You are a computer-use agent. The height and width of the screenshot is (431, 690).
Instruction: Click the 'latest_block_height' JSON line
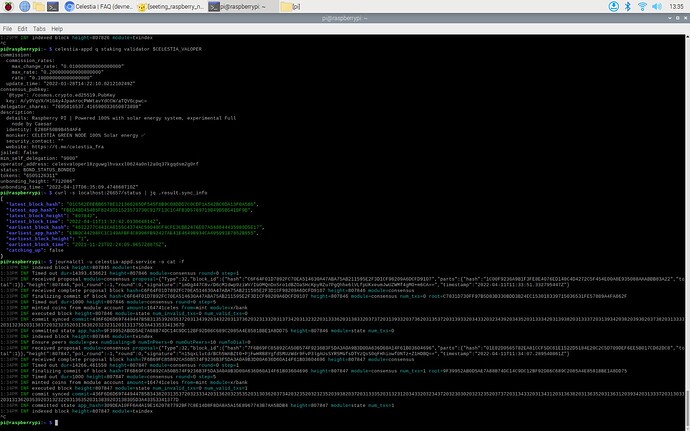click(x=51, y=216)
